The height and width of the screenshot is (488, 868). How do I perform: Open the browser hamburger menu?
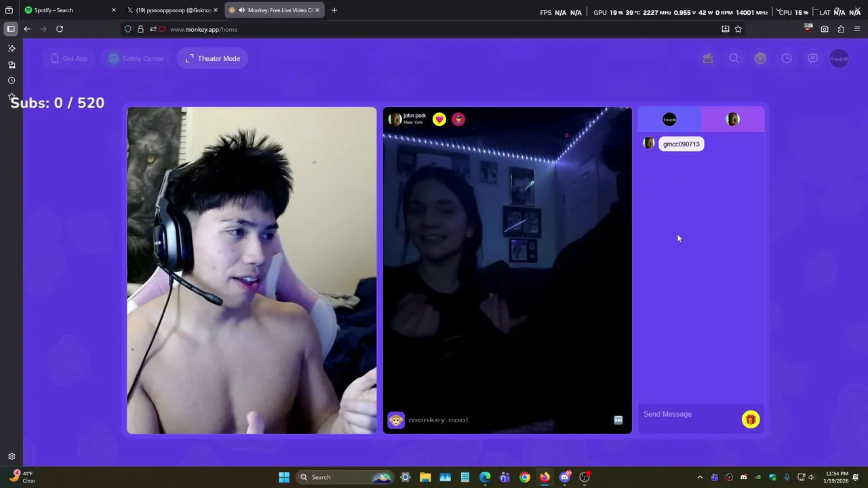coord(857,29)
